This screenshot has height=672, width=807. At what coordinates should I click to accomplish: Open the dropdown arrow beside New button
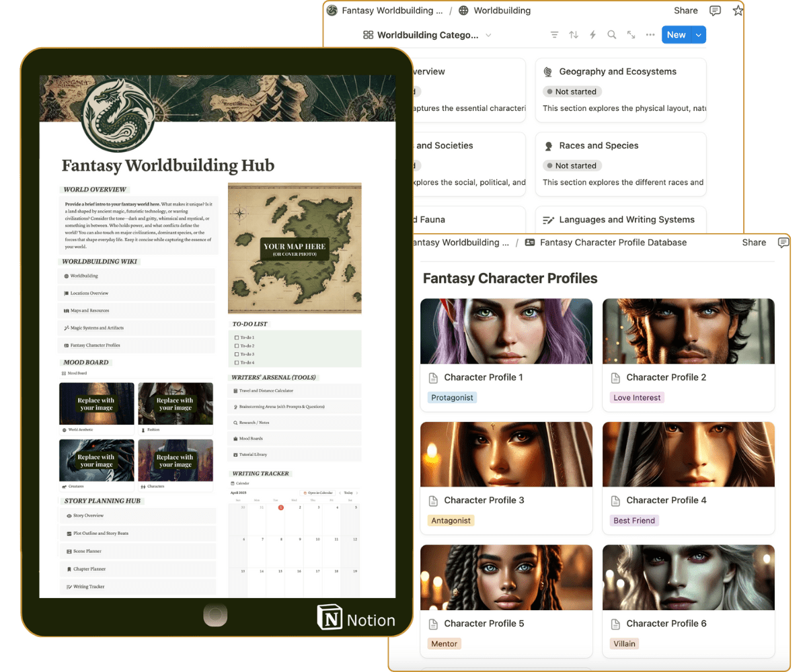tap(699, 35)
